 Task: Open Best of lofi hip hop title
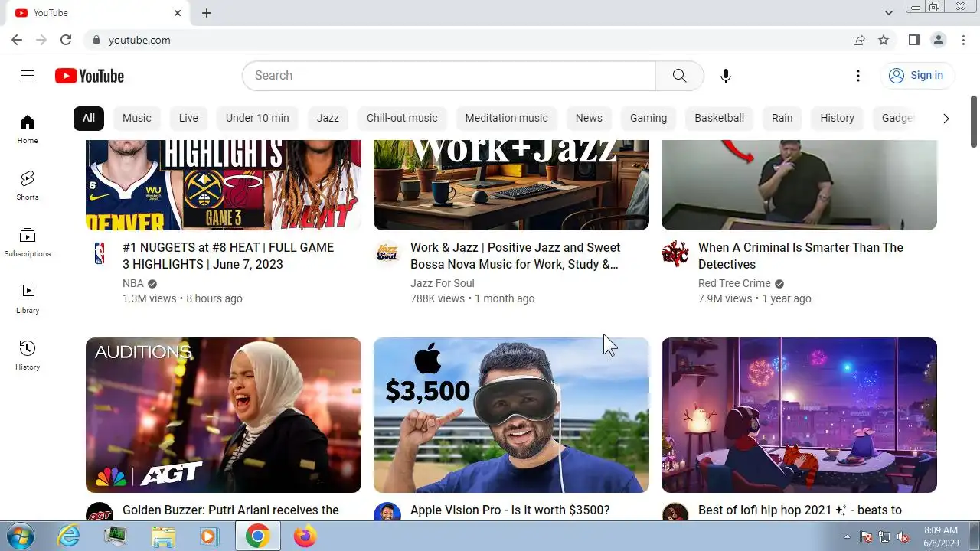point(800,510)
